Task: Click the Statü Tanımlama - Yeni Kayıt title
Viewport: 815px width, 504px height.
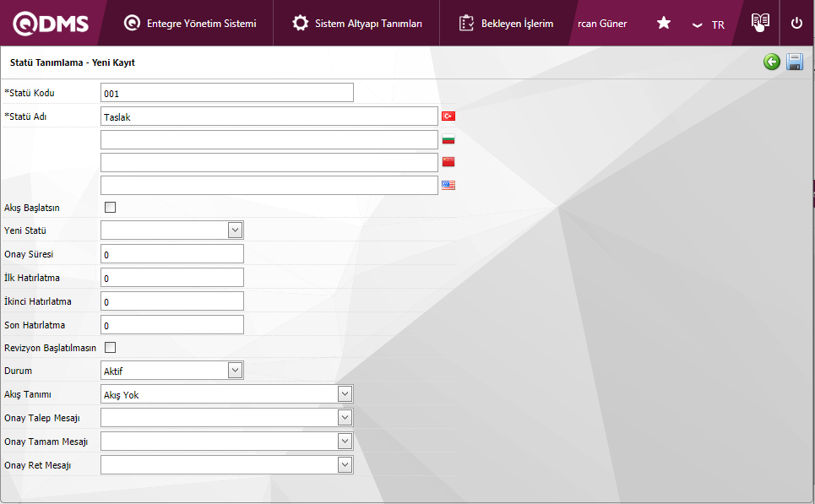Action: pos(73,62)
